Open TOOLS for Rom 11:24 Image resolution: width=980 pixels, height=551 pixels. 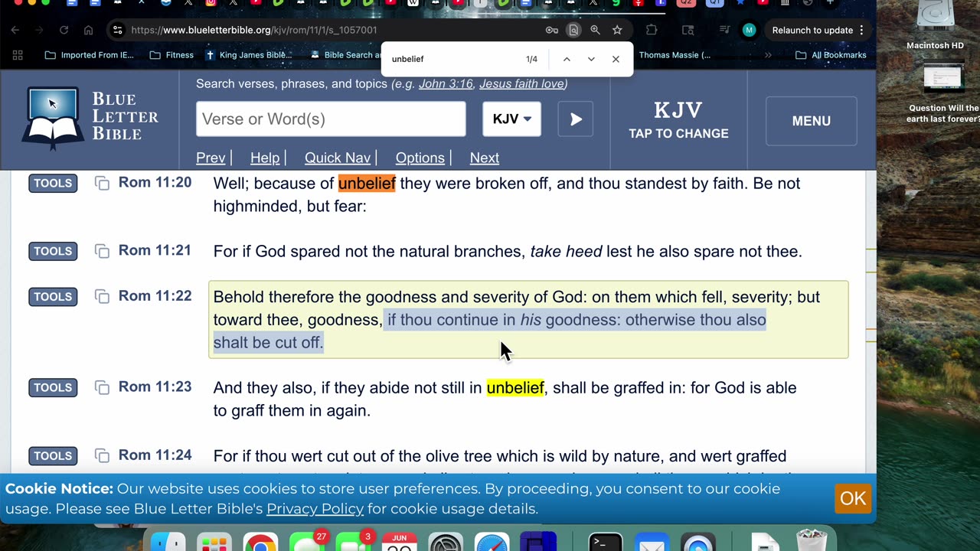[53, 456]
